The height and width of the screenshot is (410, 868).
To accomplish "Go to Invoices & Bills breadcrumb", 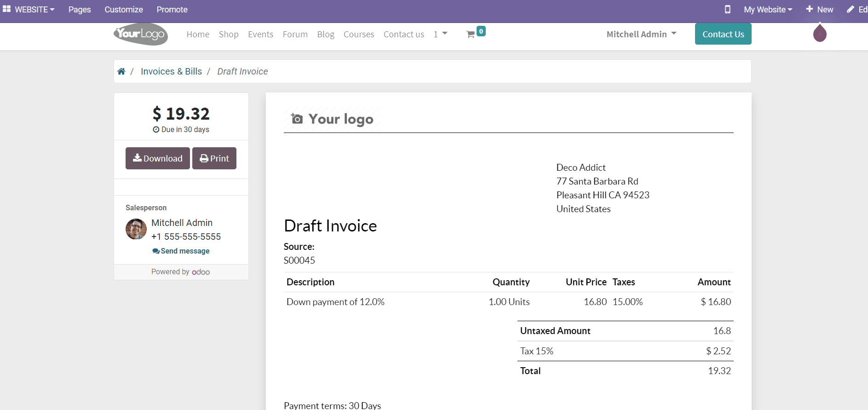I will click(171, 71).
